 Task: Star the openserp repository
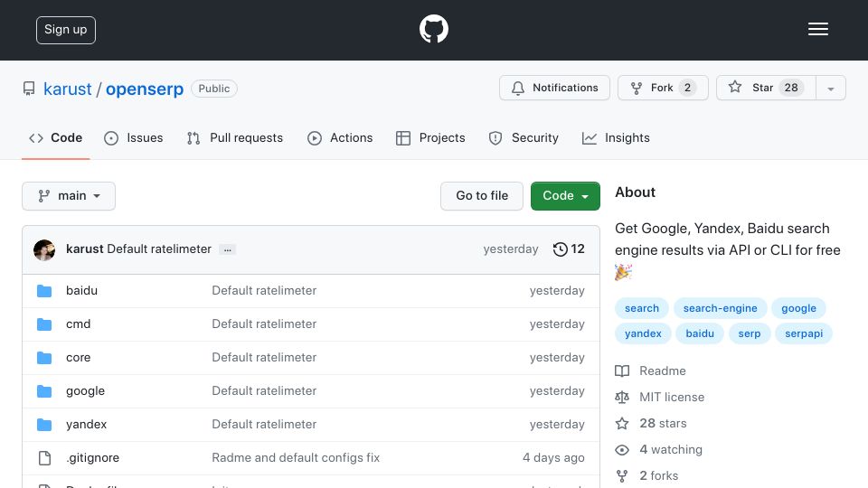click(x=766, y=88)
